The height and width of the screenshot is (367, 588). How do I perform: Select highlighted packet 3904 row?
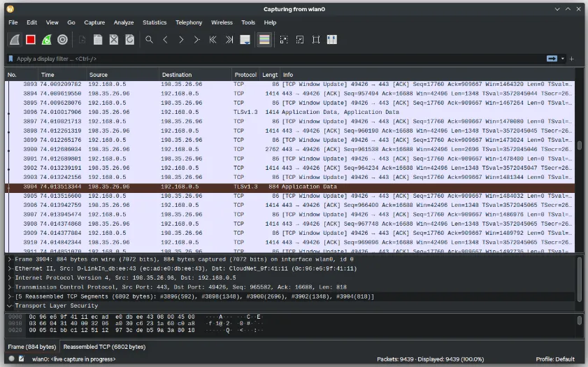coord(290,187)
